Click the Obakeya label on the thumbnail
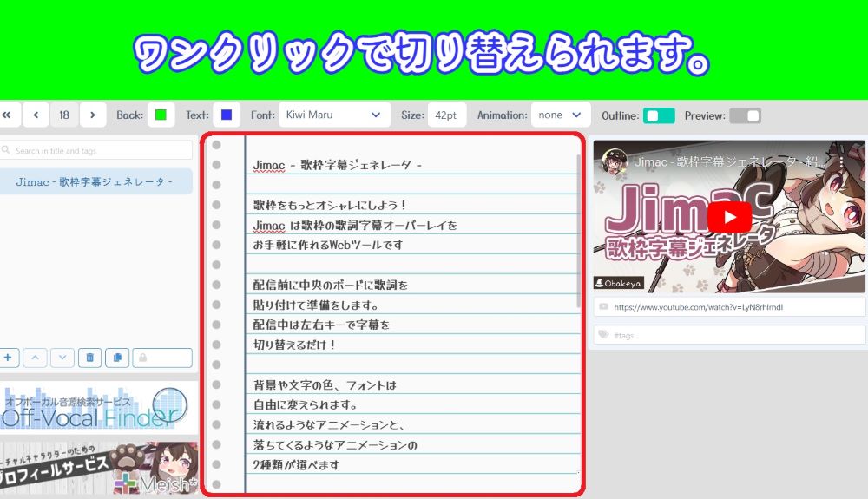The width and height of the screenshot is (868, 499). tap(618, 283)
